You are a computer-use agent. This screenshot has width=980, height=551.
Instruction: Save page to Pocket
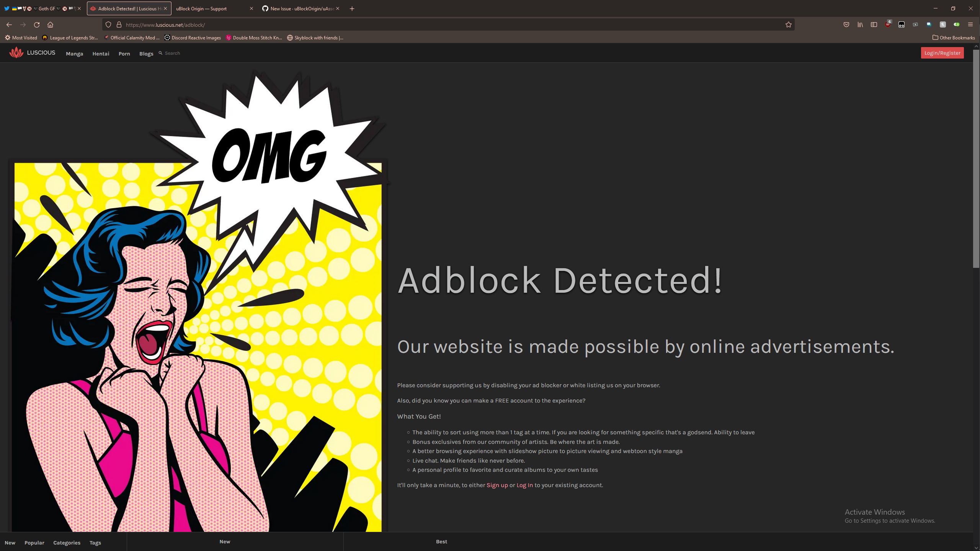pos(846,24)
